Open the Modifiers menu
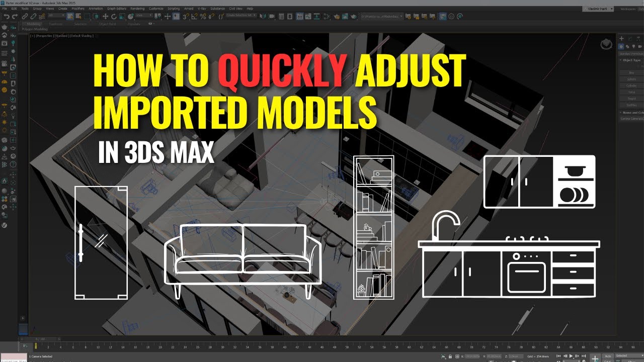644x362 pixels. click(x=78, y=9)
